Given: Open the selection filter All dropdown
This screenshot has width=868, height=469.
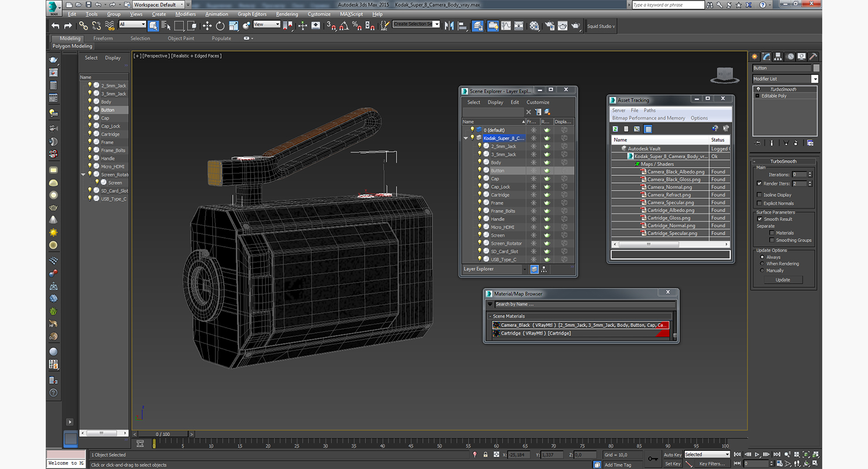Looking at the screenshot, I should (x=133, y=25).
